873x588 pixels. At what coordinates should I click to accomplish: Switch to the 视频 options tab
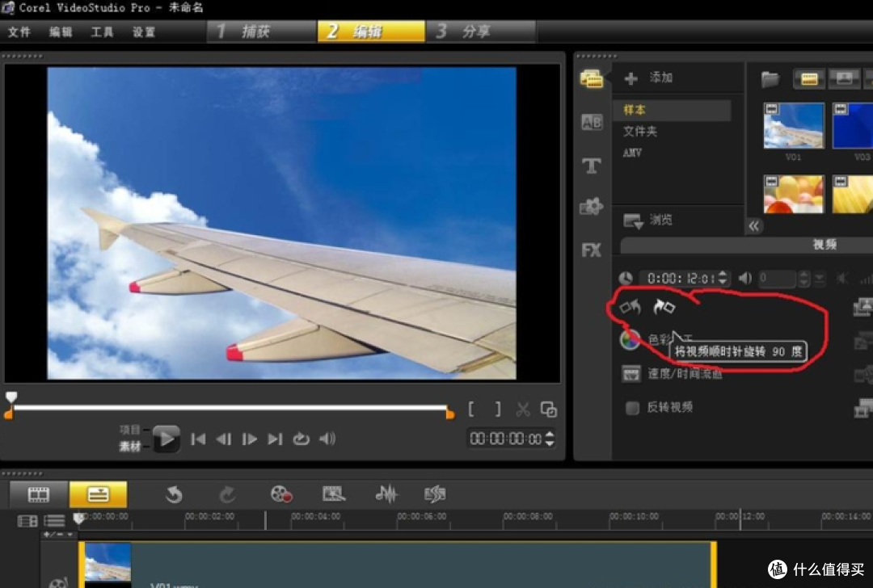click(824, 245)
